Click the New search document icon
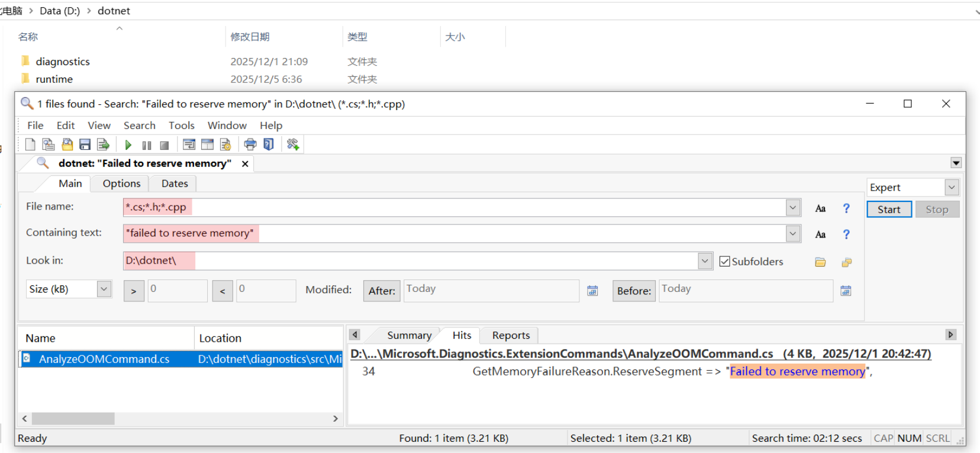Viewport: 980px width, 453px height. tap(30, 144)
